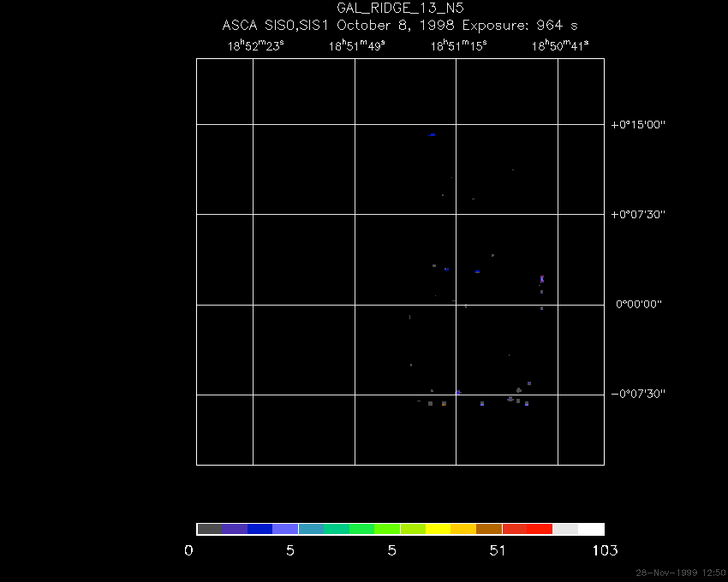Click the 51 value under the color bar

[498, 550]
